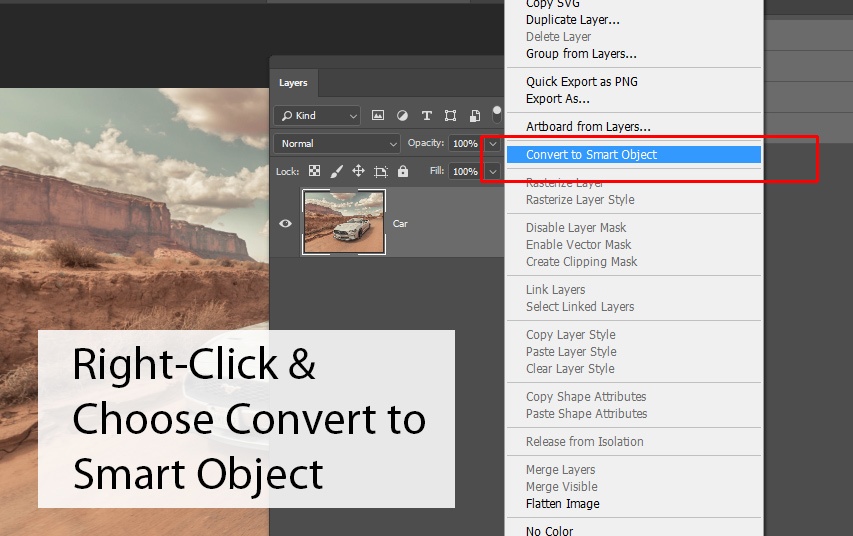Filter layers by adjustment layer icon

pos(402,116)
